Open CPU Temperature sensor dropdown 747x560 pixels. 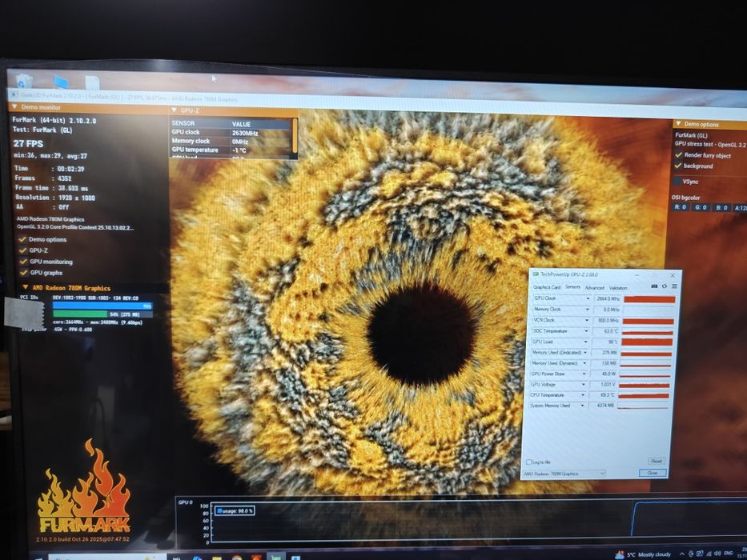click(x=583, y=395)
